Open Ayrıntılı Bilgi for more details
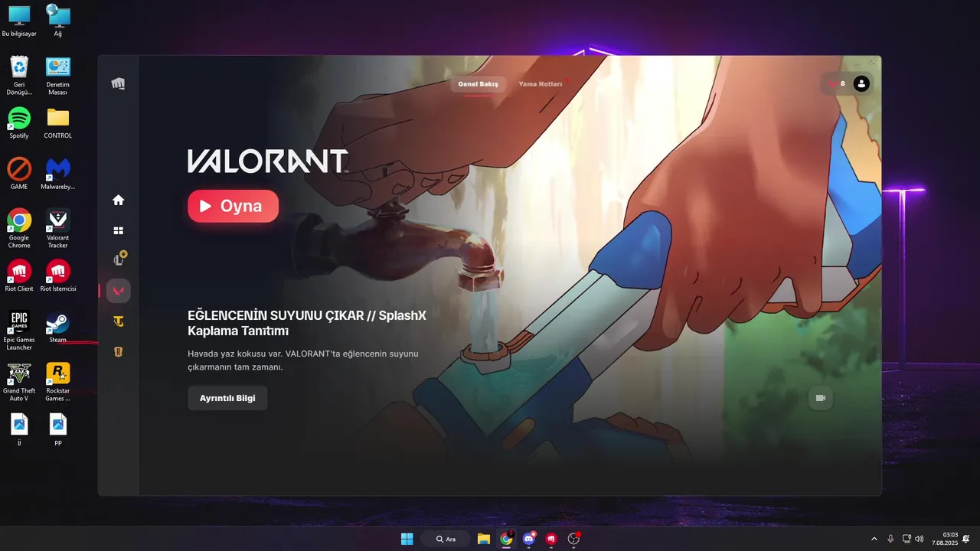 tap(227, 398)
